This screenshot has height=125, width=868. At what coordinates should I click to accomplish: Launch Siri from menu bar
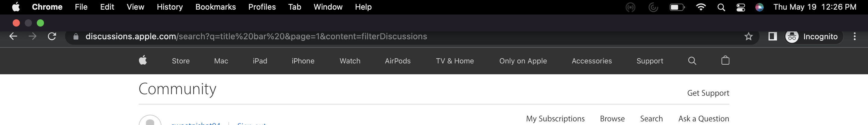pyautogui.click(x=759, y=7)
